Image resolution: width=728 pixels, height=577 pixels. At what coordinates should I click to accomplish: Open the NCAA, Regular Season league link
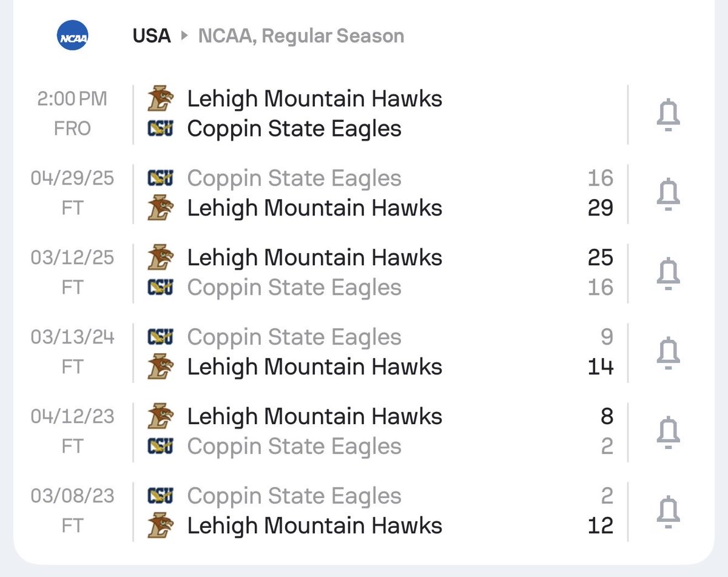click(301, 36)
